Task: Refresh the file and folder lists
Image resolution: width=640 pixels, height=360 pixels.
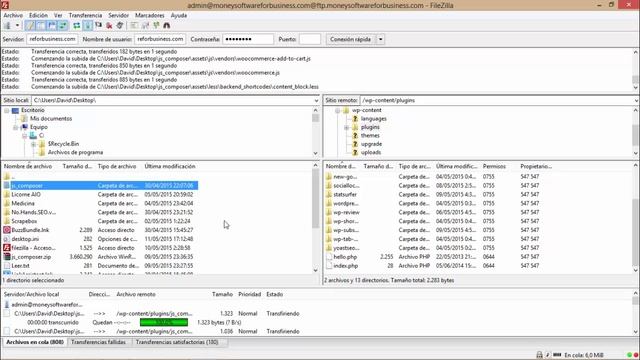Action: pyautogui.click(x=77, y=25)
